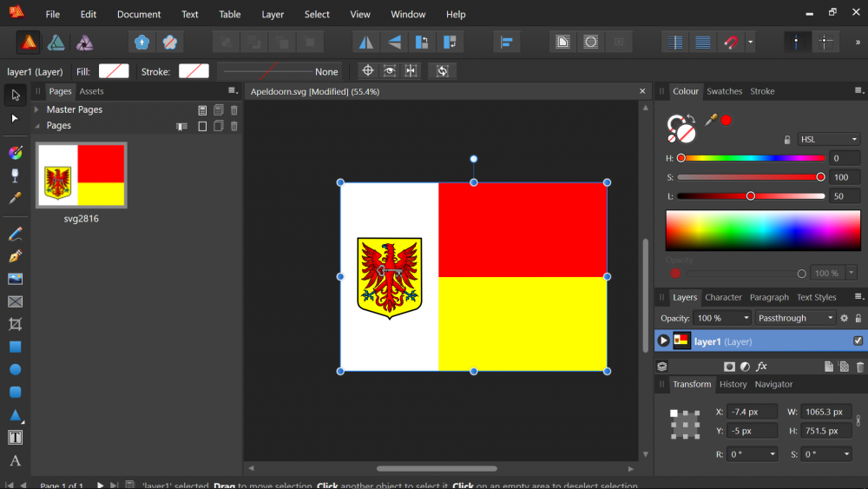
Task: Expand the Master Pages section
Action: pyautogui.click(x=36, y=109)
